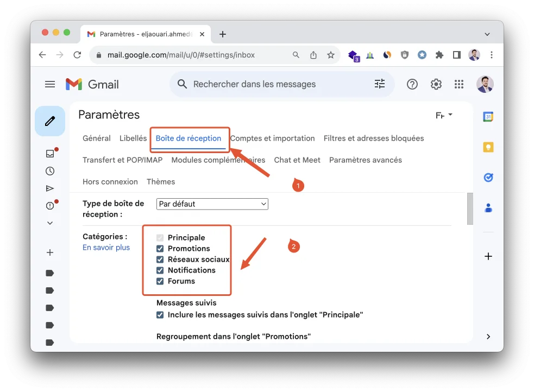Switch to the Comptes et importation tab
This screenshot has height=392, width=534.
click(x=272, y=138)
